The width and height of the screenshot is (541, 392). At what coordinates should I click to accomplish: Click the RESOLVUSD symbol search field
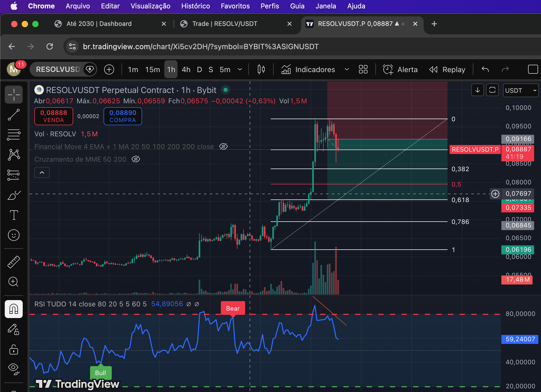58,69
